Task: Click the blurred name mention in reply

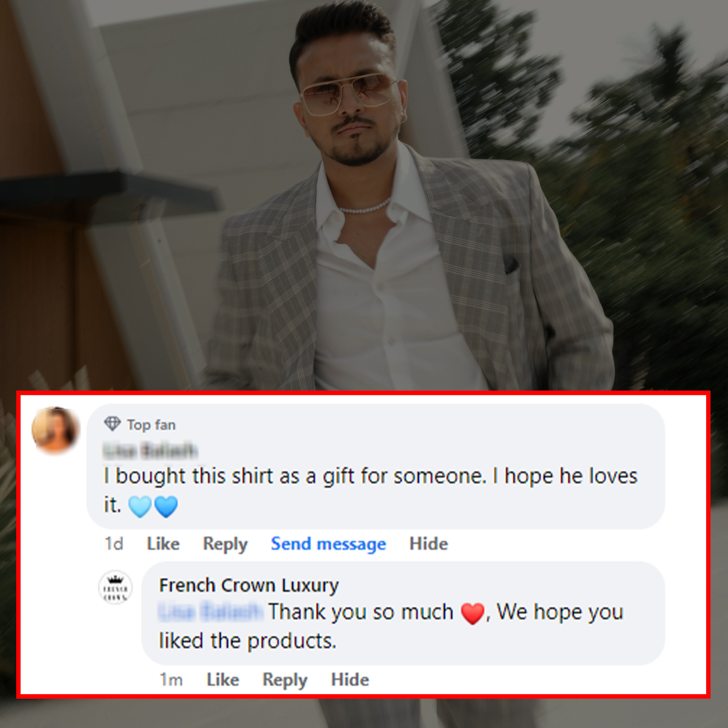Action: 210,612
